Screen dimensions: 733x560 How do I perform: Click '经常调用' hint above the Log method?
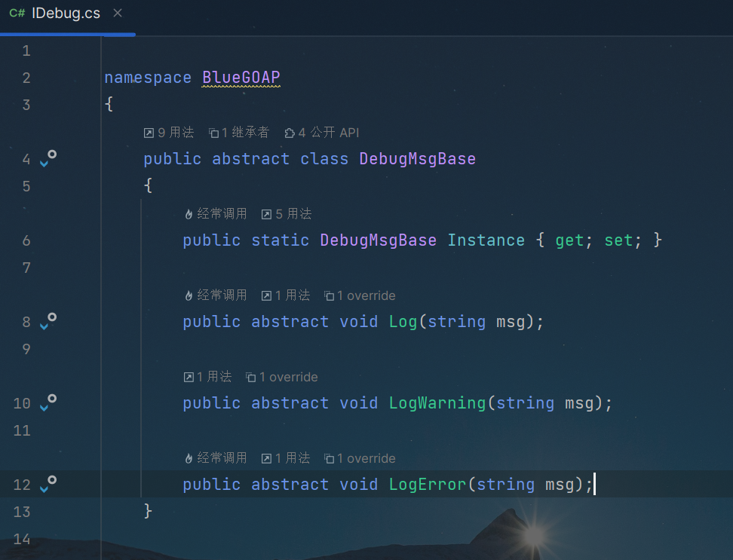tap(216, 295)
